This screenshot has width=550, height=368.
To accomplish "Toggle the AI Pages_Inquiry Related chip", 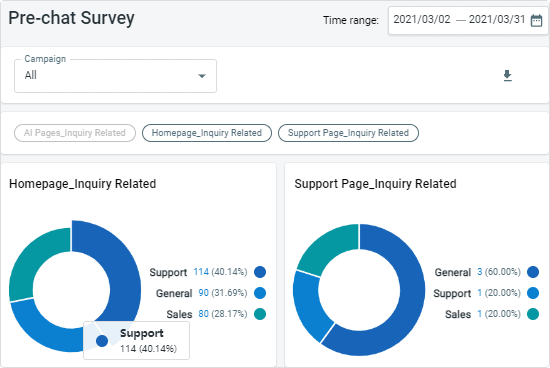I will tap(75, 133).
